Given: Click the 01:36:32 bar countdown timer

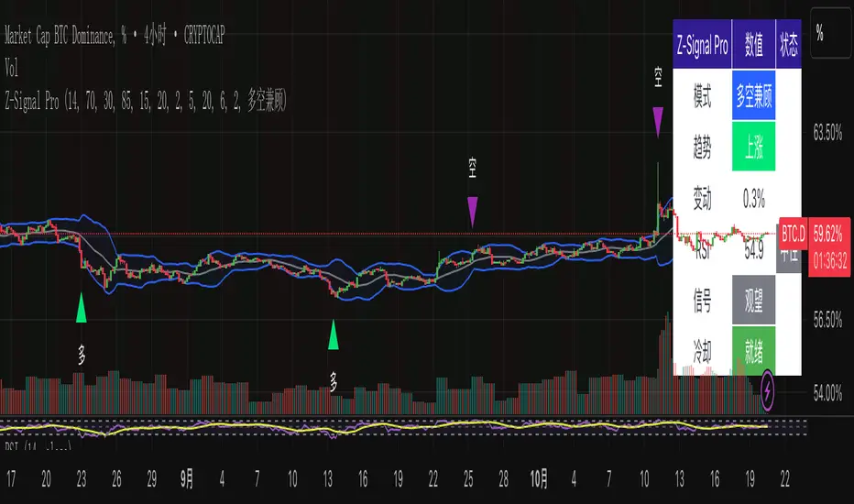Looking at the screenshot, I should [x=830, y=261].
